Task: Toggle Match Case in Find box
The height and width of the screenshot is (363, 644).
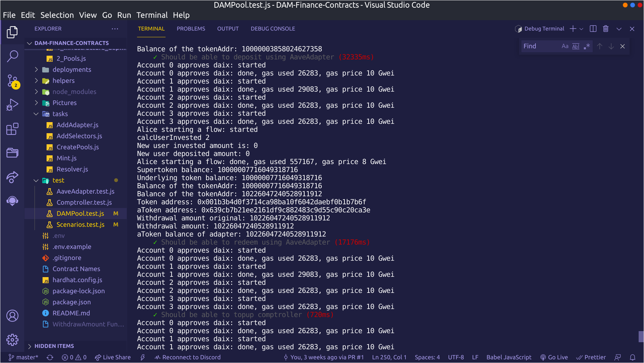Action: (x=565, y=46)
